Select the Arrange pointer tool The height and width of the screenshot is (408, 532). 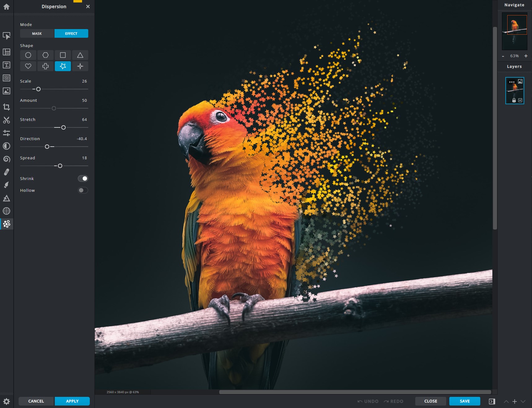point(7,37)
